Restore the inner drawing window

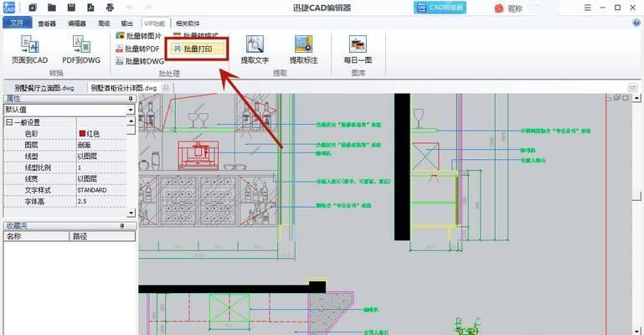tap(617, 98)
